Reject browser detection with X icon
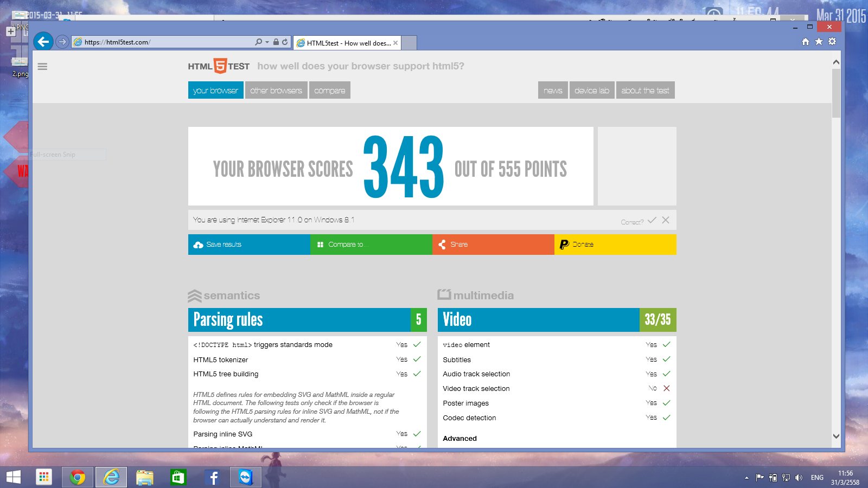The height and width of the screenshot is (488, 868). click(666, 220)
